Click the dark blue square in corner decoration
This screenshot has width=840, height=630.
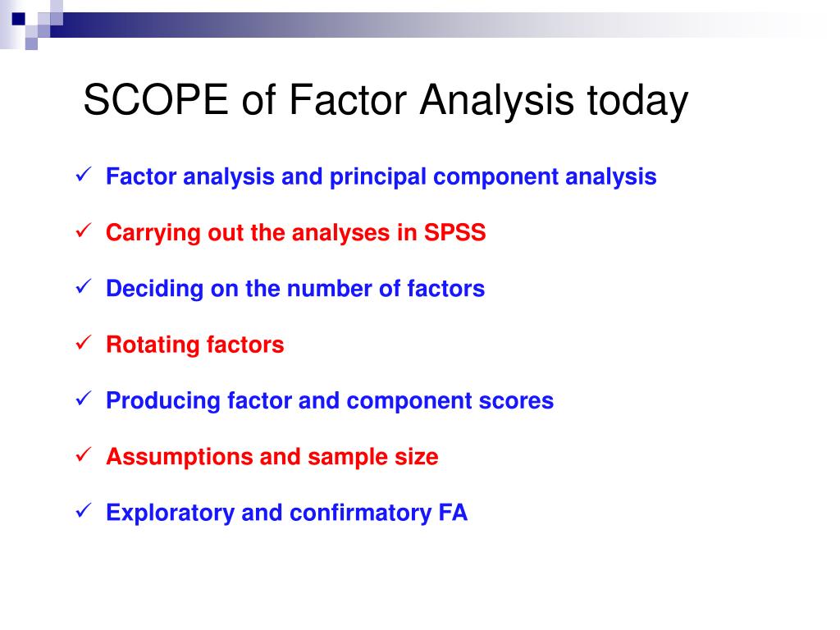19,20
